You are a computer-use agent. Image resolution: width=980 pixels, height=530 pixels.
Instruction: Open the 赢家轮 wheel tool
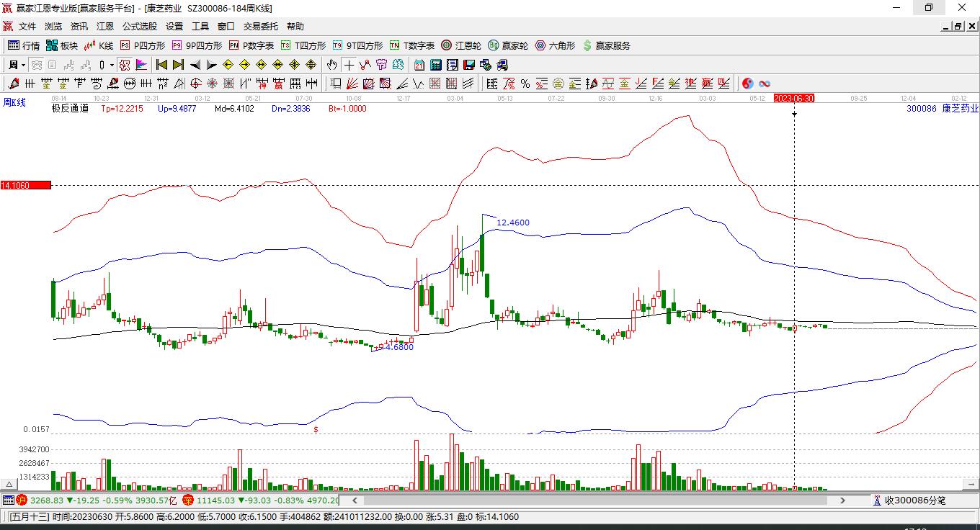509,45
